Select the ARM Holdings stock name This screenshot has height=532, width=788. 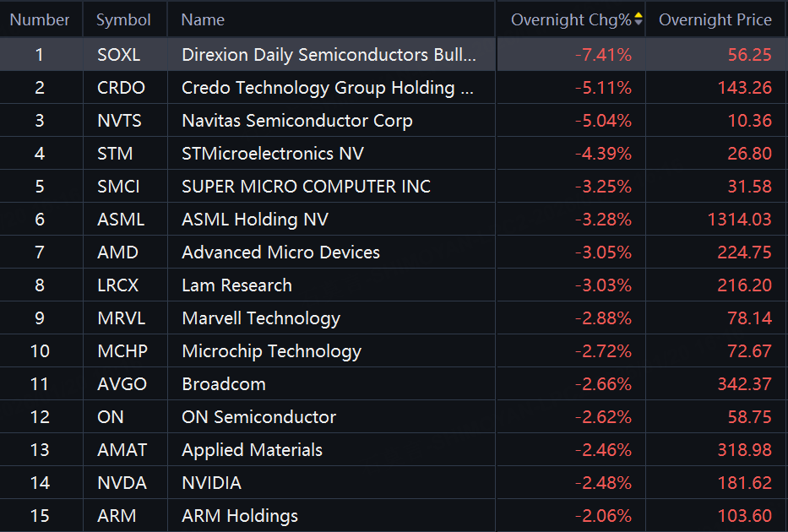click(x=240, y=516)
